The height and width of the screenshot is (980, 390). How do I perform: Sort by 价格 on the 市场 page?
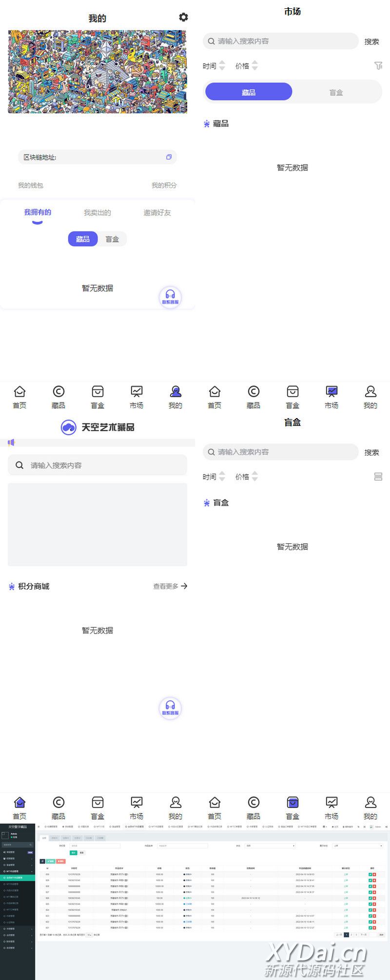click(246, 66)
